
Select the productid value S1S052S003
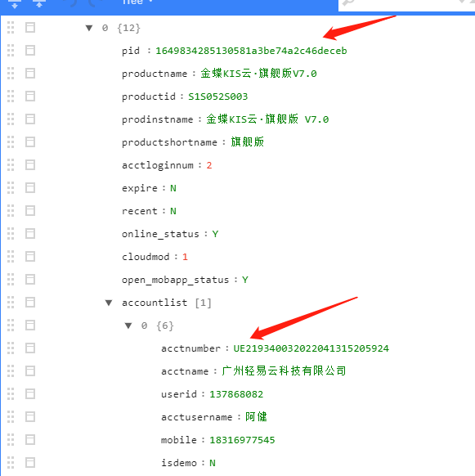click(x=218, y=97)
